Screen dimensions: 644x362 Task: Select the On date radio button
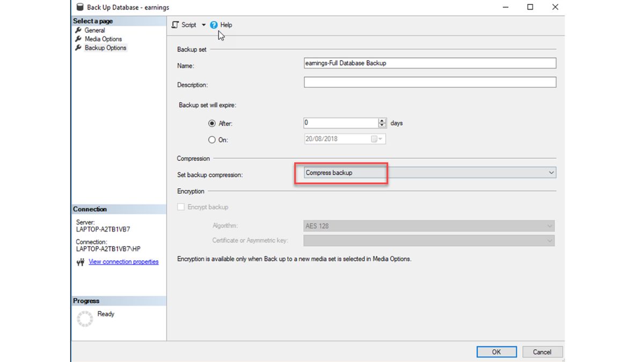(213, 139)
